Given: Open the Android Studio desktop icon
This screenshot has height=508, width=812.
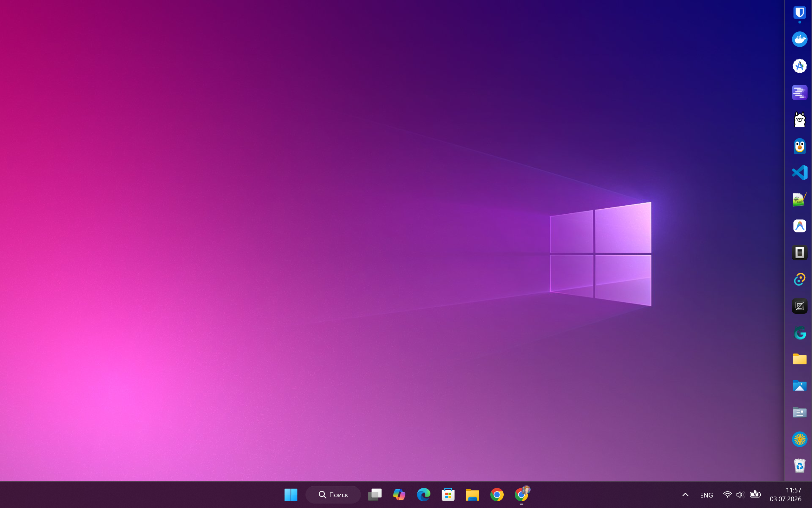Looking at the screenshot, I should pyautogui.click(x=800, y=66).
